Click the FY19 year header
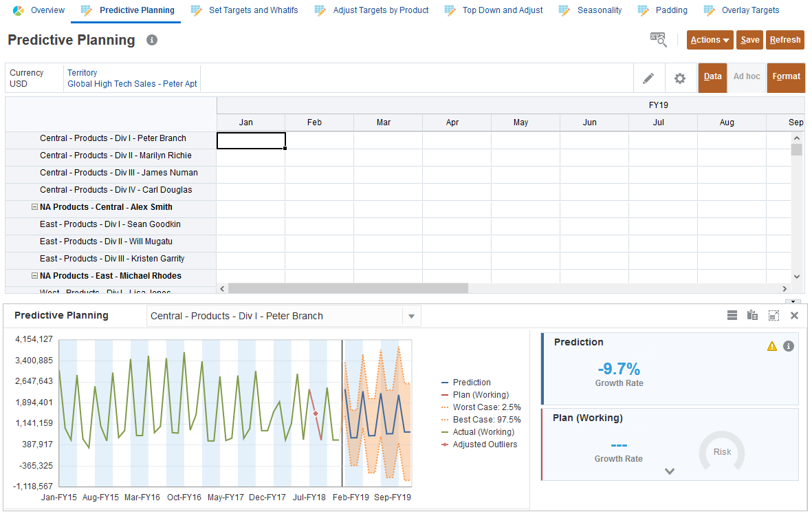This screenshot has height=514, width=812. click(x=658, y=105)
